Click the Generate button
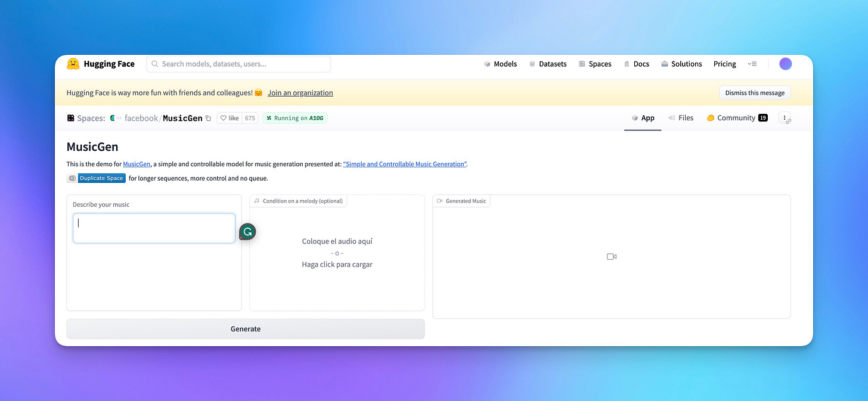868x401 pixels. 246,329
